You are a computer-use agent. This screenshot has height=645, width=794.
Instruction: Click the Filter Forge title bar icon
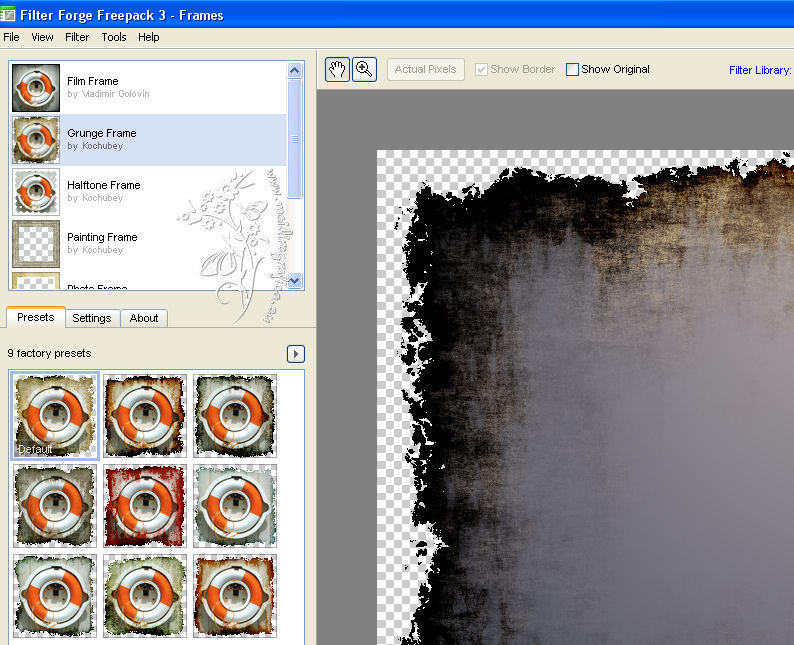click(x=8, y=15)
